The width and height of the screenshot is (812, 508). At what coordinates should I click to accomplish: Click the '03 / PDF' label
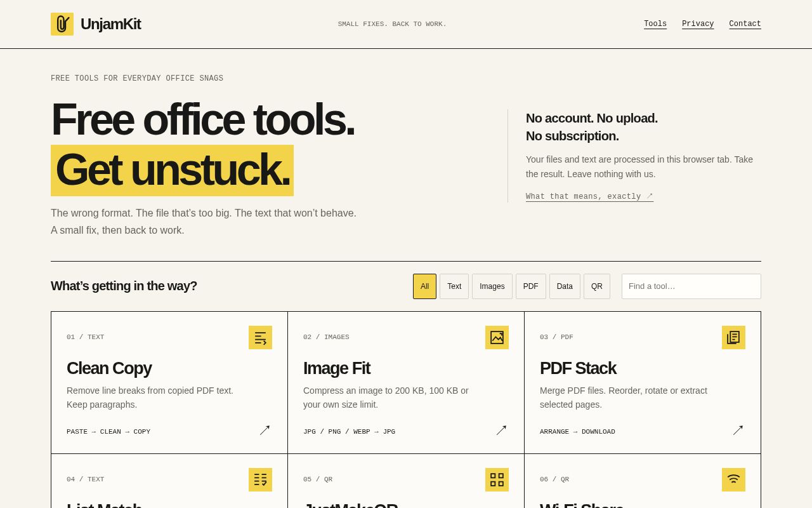coord(556,337)
